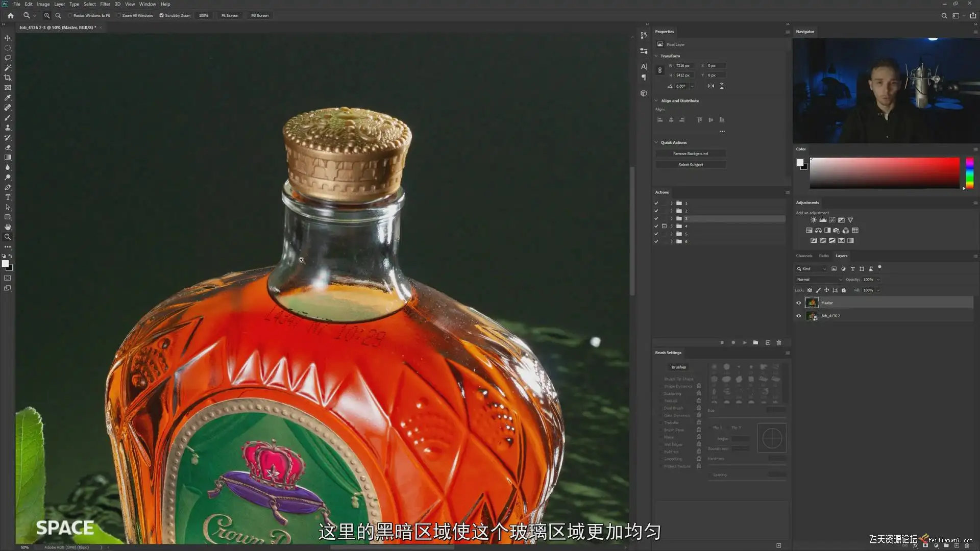Click the Remove Background button
The image size is (980, 551).
click(690, 154)
